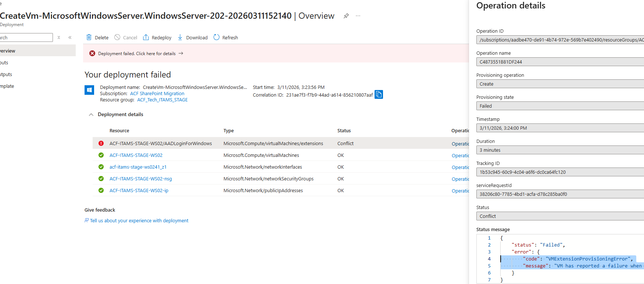Click the Conflict status cell
The image size is (644, 284).
click(x=346, y=144)
